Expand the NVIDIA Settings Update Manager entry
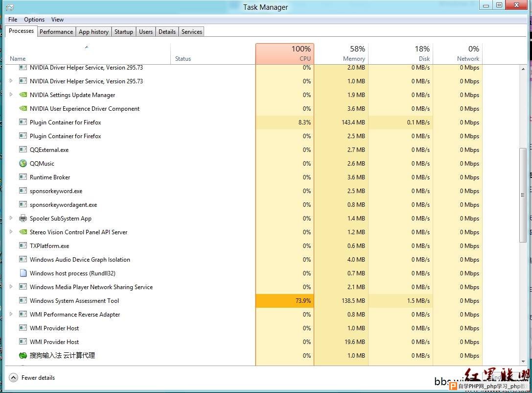The image size is (532, 393). 11,95
